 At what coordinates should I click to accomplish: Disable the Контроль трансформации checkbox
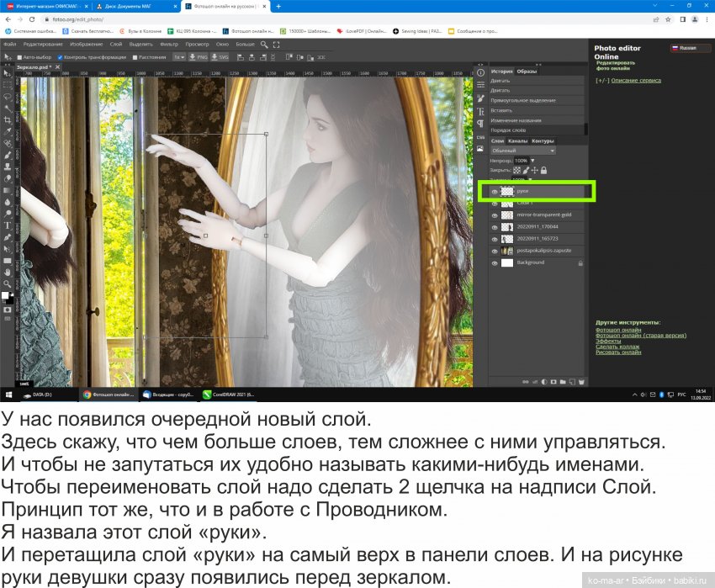[60, 57]
